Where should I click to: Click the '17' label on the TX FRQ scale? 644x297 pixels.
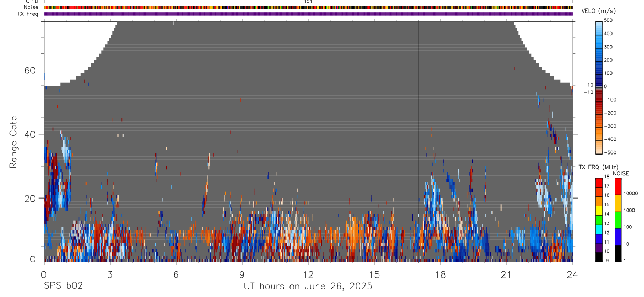(x=607, y=186)
